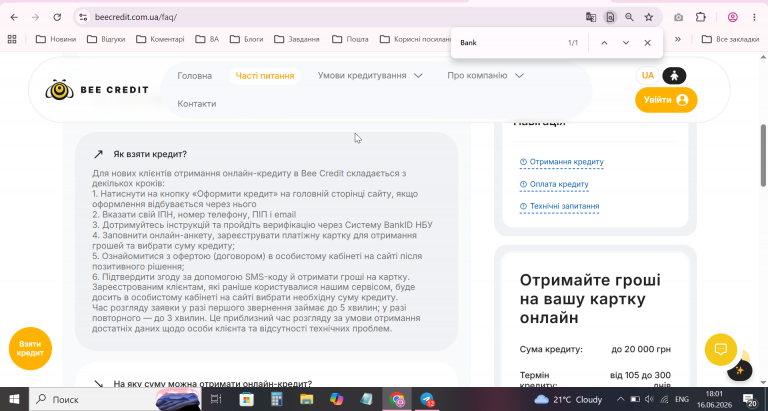Click the taskbar Поиск search box

[x=115, y=399]
